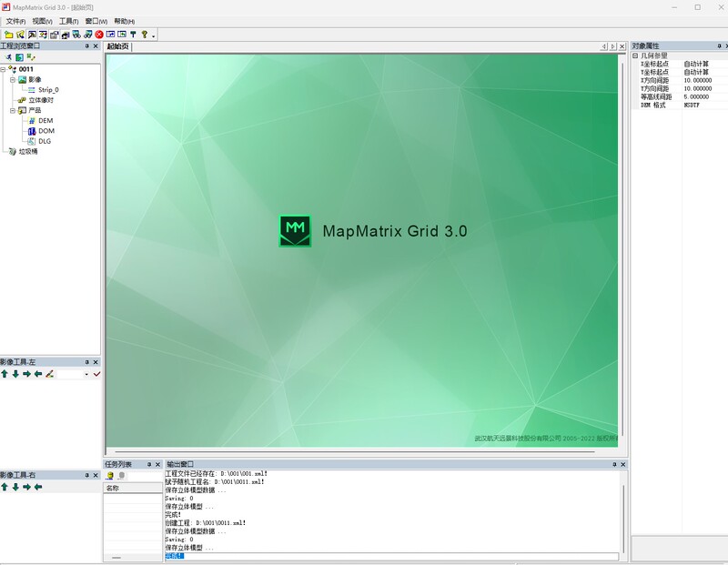Close the 任务列表 panel
This screenshot has height=565, width=728.
click(x=157, y=464)
